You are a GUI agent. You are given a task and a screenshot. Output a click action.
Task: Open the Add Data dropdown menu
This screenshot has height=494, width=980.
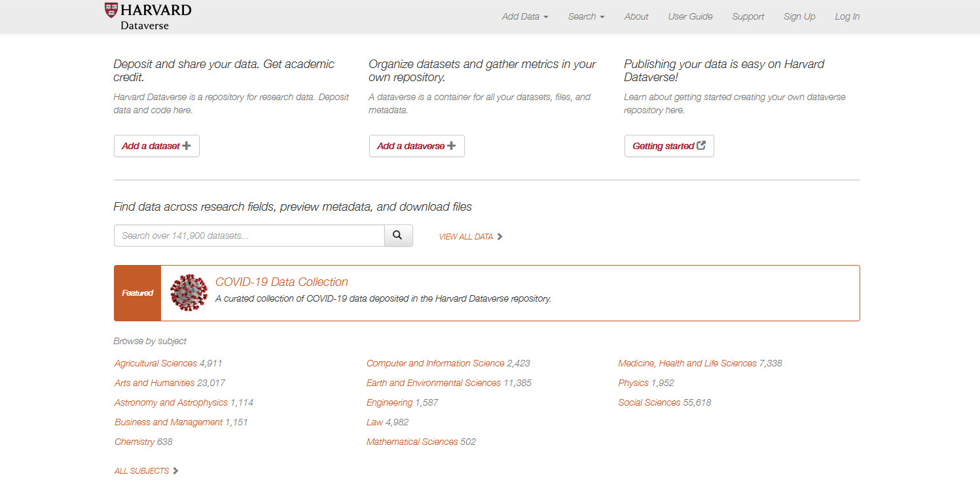(x=525, y=16)
